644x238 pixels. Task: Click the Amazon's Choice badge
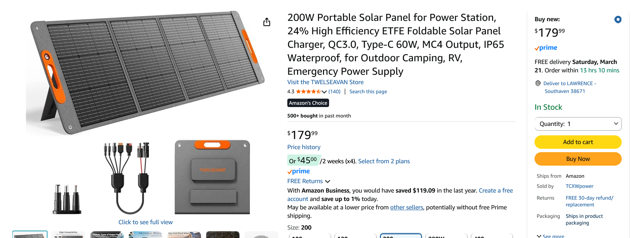pos(308,103)
